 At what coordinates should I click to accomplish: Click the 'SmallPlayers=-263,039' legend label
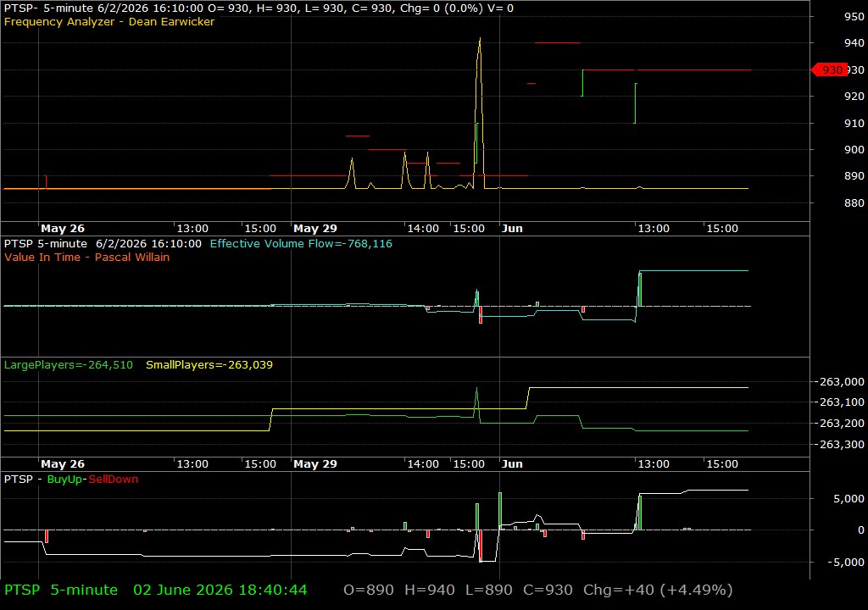[209, 365]
